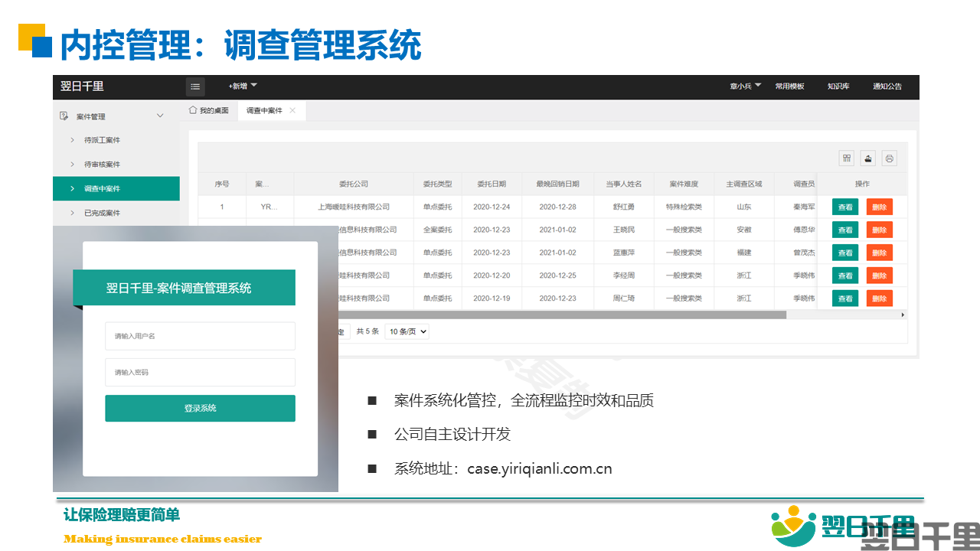Open 待审核案件 in the sidebar

[x=102, y=165]
